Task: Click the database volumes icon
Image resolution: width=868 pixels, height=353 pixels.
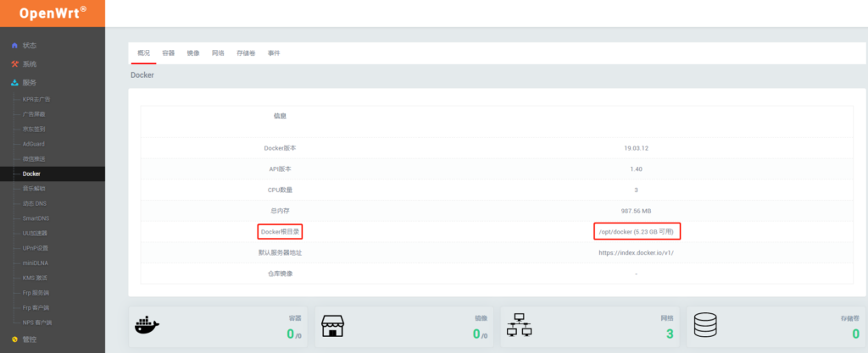Action: coord(705,324)
